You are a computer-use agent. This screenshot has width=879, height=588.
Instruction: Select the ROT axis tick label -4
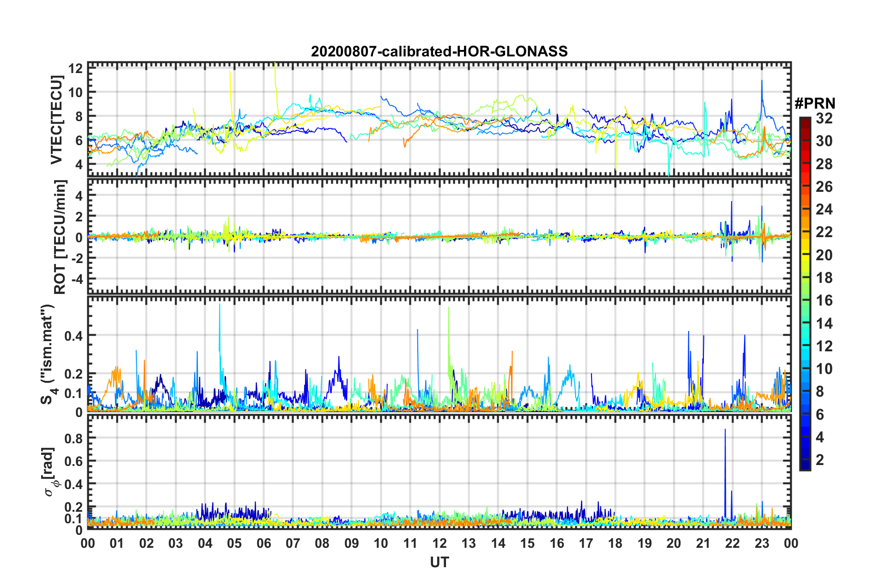pyautogui.click(x=77, y=279)
